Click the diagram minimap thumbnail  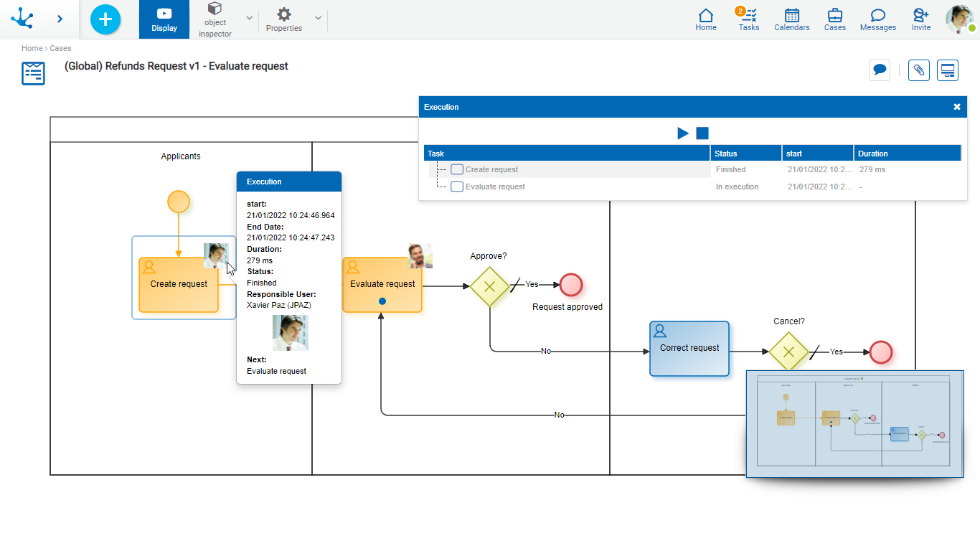(x=854, y=423)
